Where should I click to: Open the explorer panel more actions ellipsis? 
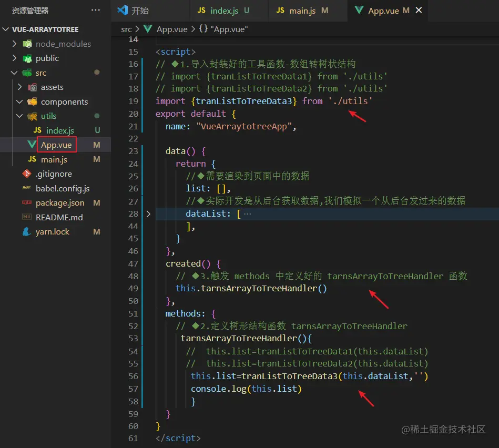tap(96, 10)
